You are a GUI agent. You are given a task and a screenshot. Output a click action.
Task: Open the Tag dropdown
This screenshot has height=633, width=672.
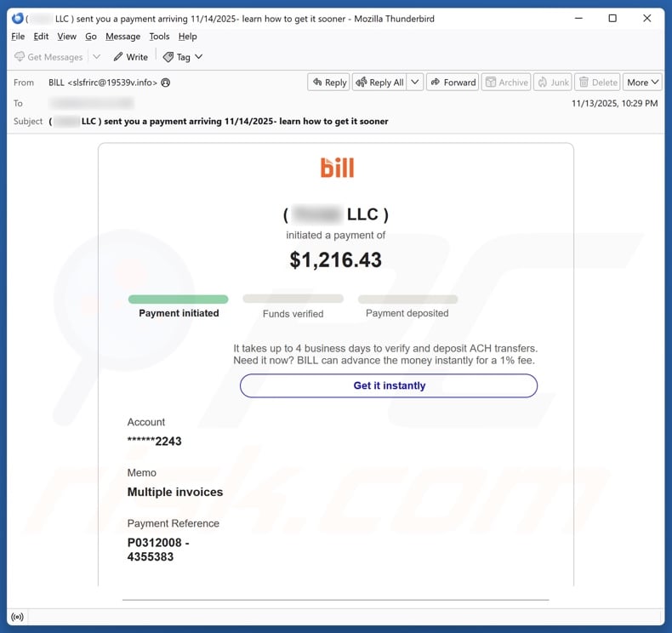pos(183,57)
